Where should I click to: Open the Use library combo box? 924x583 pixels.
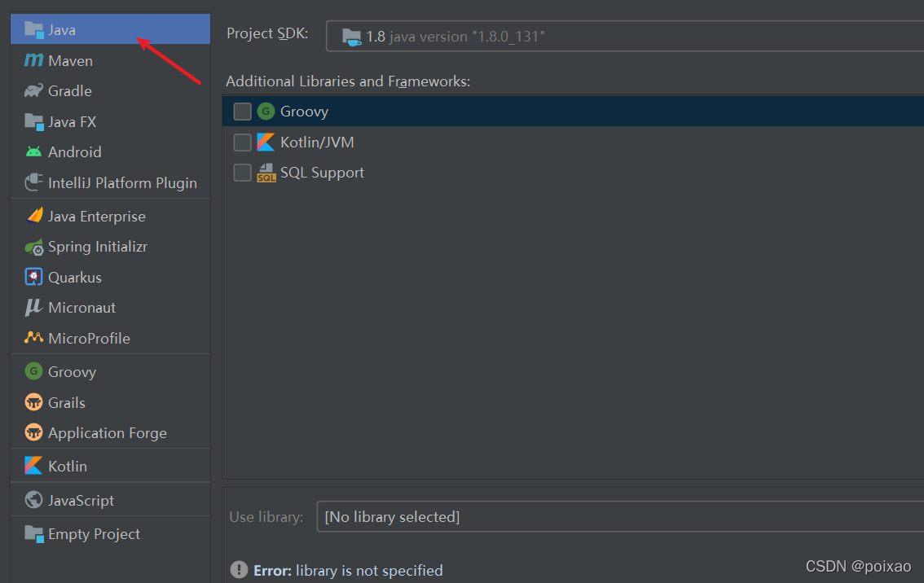(x=620, y=516)
